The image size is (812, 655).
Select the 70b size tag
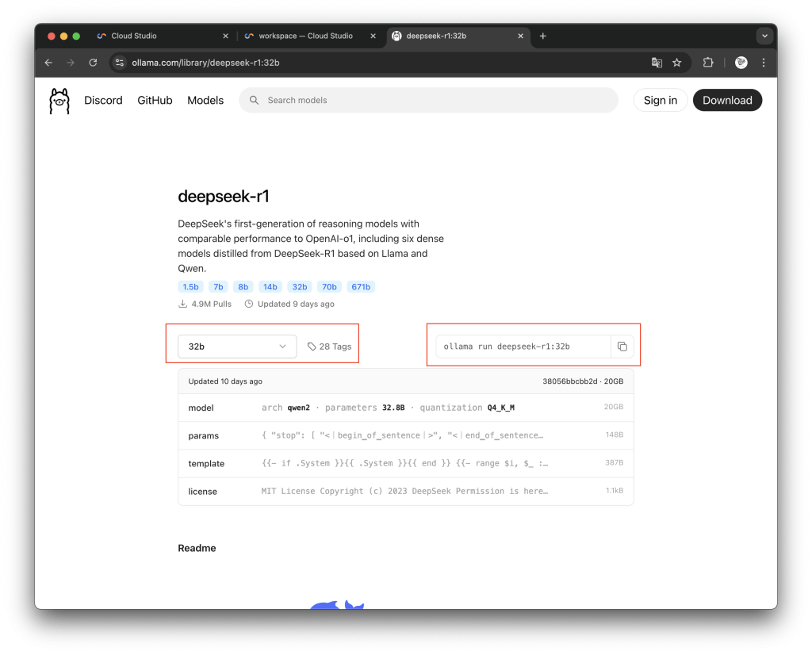pyautogui.click(x=329, y=287)
